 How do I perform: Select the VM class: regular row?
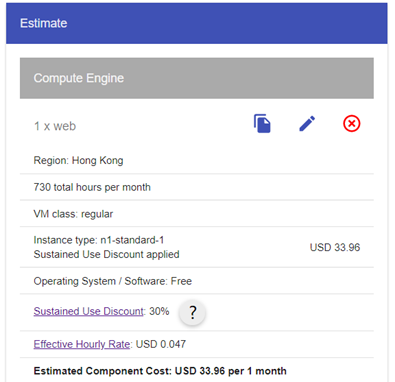tap(197, 214)
